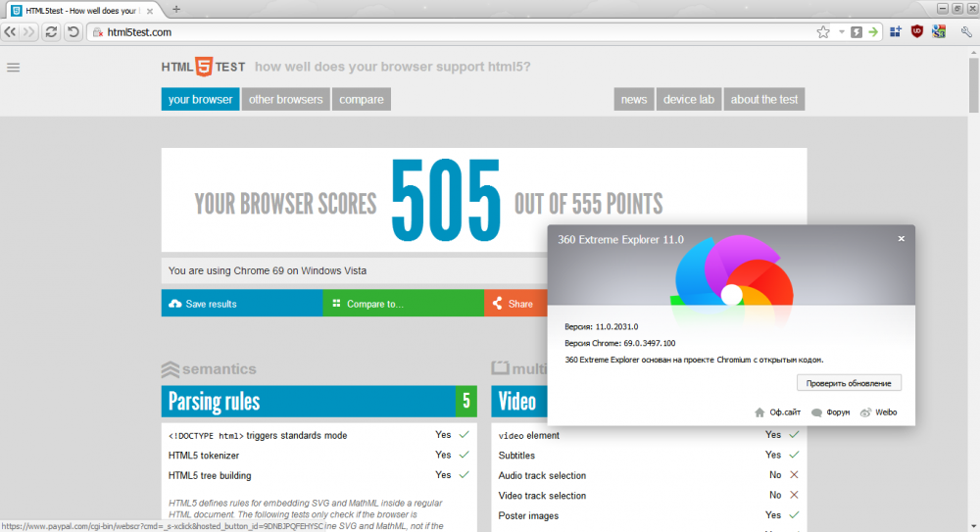Click the home icon beside Оф.сайт
980x532 pixels.
[759, 412]
